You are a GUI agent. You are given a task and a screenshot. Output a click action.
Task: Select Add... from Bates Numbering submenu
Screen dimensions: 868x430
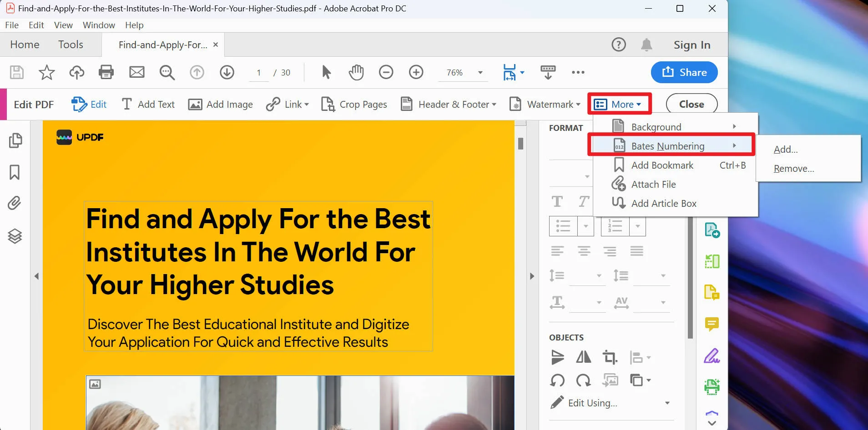(786, 150)
